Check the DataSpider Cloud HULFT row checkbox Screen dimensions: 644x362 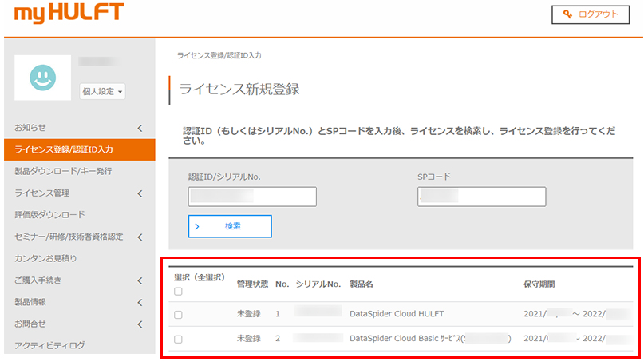click(178, 315)
